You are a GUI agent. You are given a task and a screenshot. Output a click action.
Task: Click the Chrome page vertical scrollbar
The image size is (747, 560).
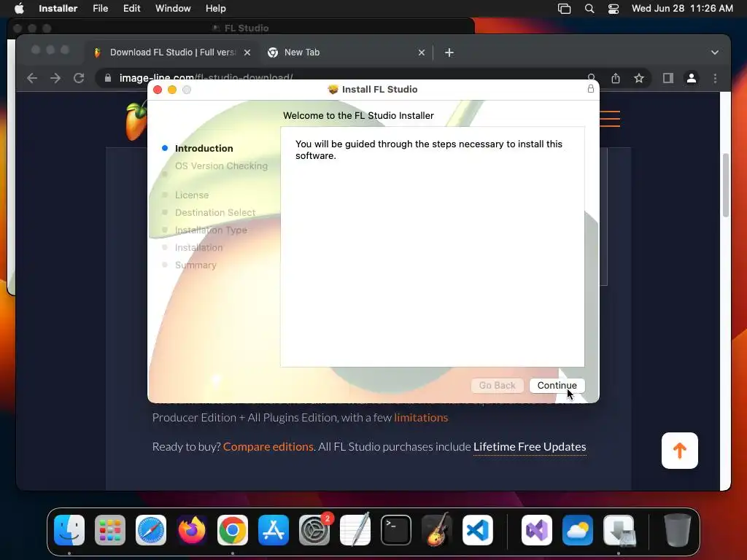coord(726,184)
